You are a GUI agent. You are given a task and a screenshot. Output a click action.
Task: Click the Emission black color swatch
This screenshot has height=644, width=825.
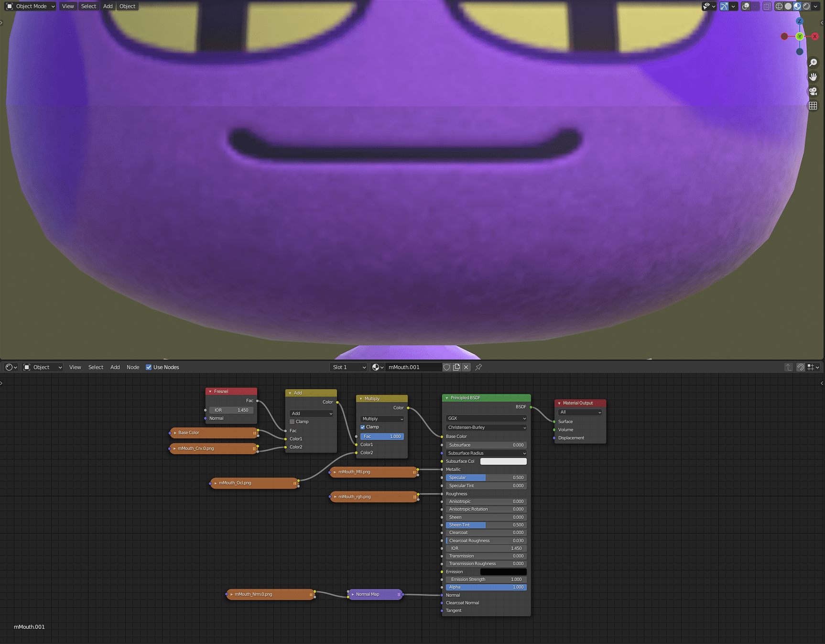point(503,572)
